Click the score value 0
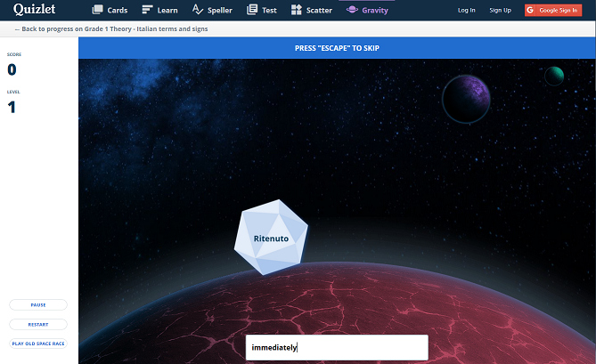 tap(12, 69)
